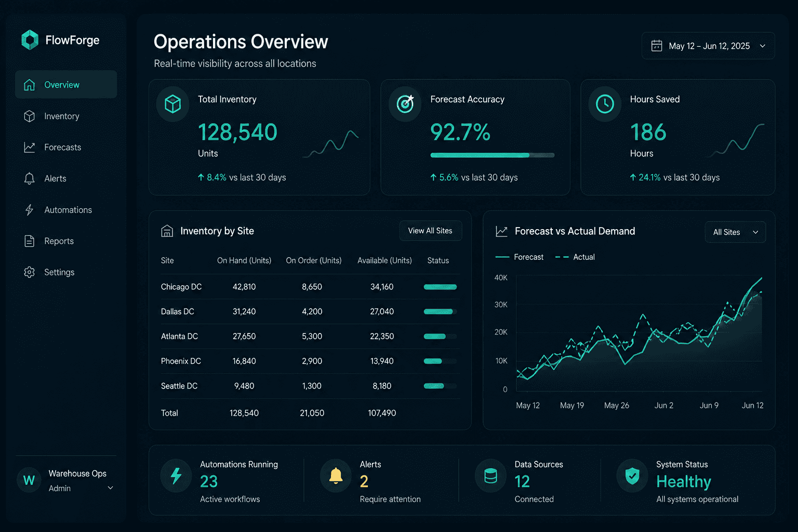Click the Healthy system status text
The image size is (798, 532).
tap(684, 482)
